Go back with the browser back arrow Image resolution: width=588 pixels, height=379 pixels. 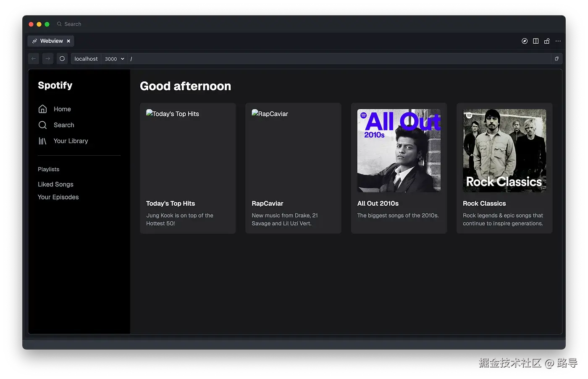pyautogui.click(x=34, y=59)
